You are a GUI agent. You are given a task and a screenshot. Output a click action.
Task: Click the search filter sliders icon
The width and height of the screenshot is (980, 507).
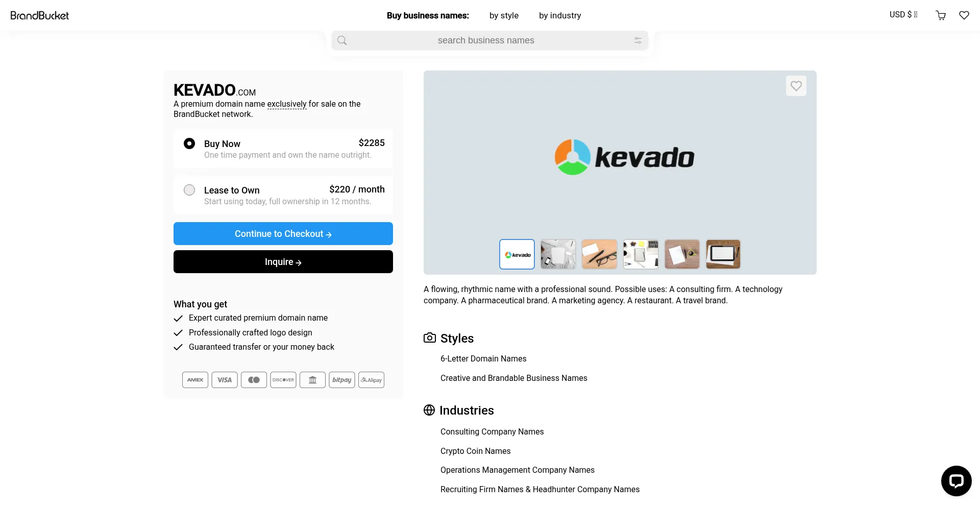[x=638, y=40]
